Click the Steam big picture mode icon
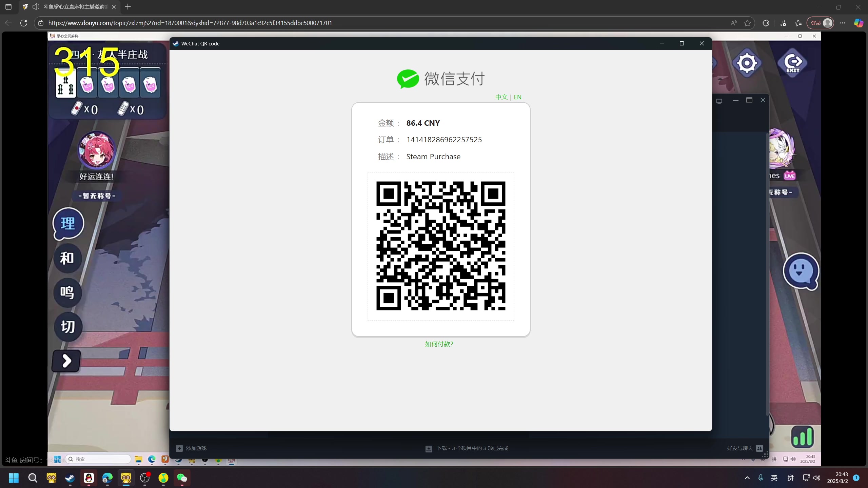The image size is (868, 488). (x=719, y=101)
